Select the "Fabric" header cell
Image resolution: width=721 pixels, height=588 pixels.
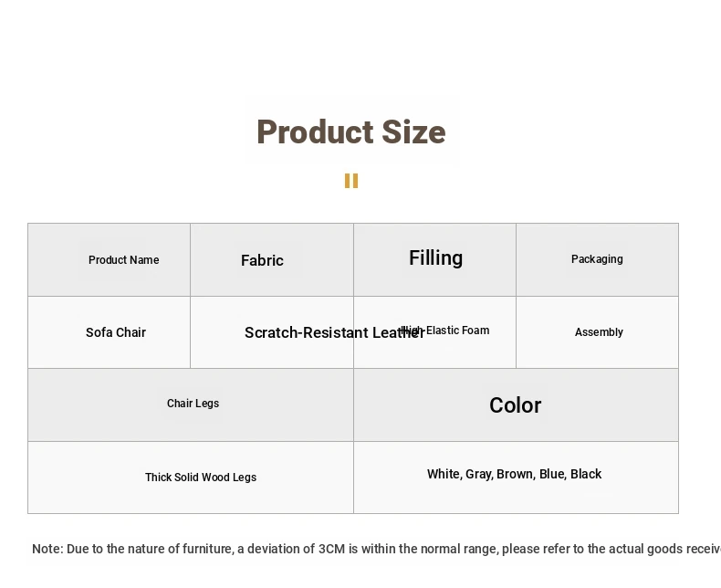point(262,260)
